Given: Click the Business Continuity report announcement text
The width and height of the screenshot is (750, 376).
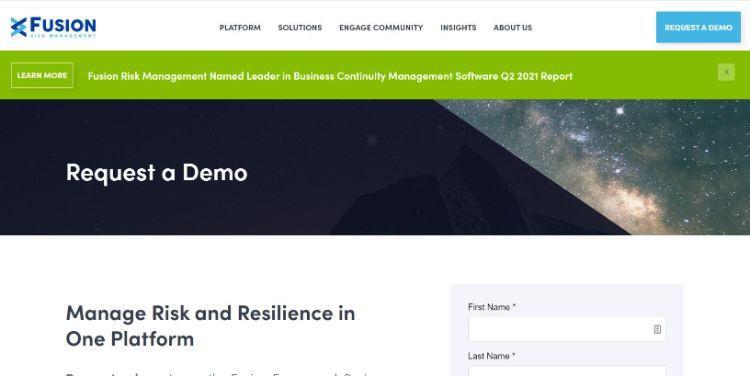Looking at the screenshot, I should 330,76.
